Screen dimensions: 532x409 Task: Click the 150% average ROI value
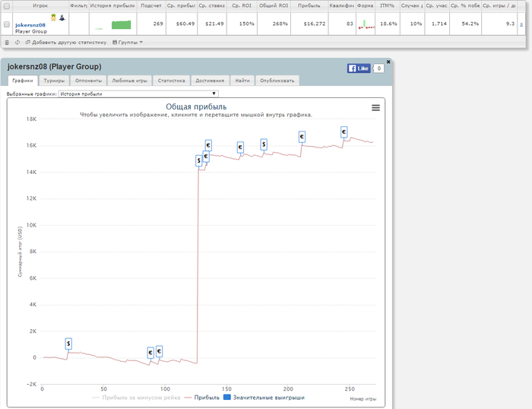tap(247, 24)
